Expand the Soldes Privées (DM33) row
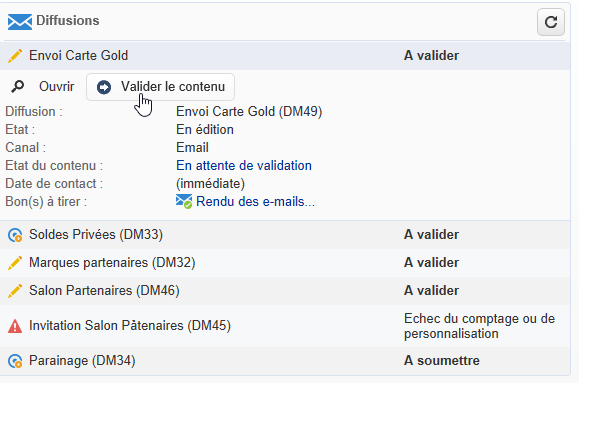606x425 pixels. click(96, 235)
